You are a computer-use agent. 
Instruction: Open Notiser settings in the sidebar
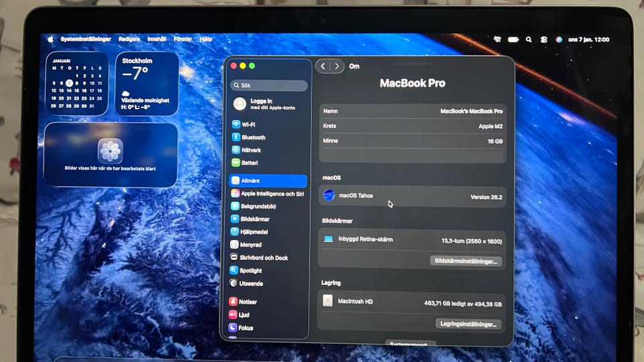click(x=248, y=302)
